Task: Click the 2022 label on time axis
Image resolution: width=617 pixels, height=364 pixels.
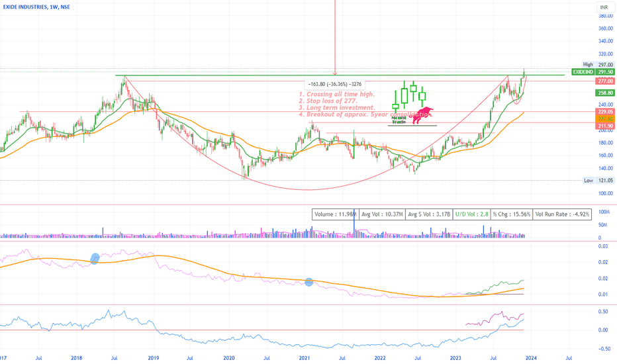Action: click(380, 358)
